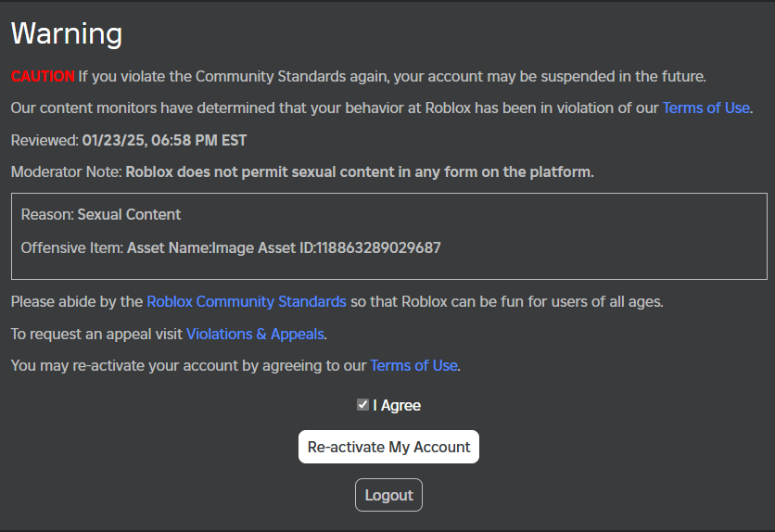Visit the Violations & Appeals link
Screen dimensions: 775x532
point(255,334)
